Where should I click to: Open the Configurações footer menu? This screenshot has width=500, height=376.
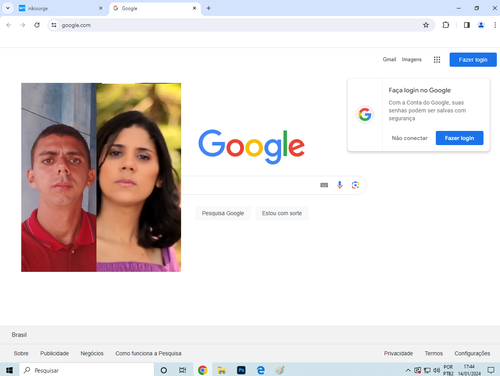(472, 353)
